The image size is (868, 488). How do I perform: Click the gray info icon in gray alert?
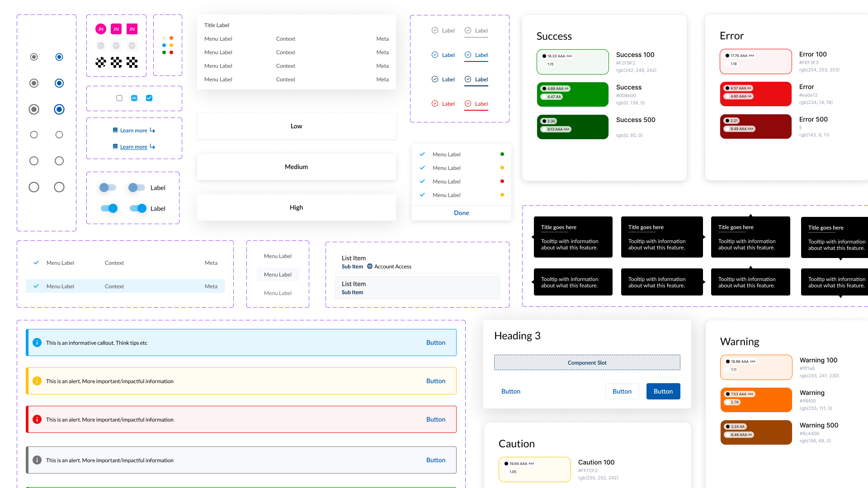tap(37, 460)
